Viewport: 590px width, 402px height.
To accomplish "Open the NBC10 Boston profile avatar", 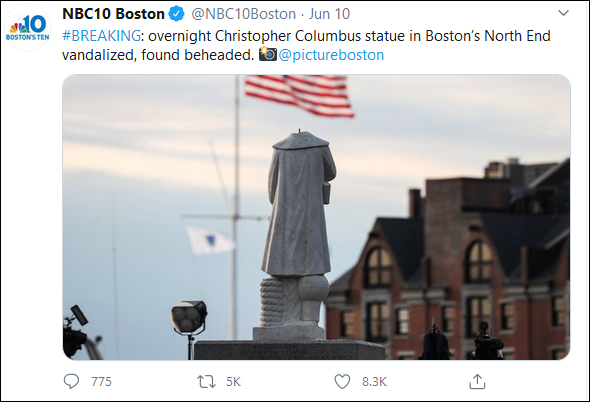I will pyautogui.click(x=27, y=28).
